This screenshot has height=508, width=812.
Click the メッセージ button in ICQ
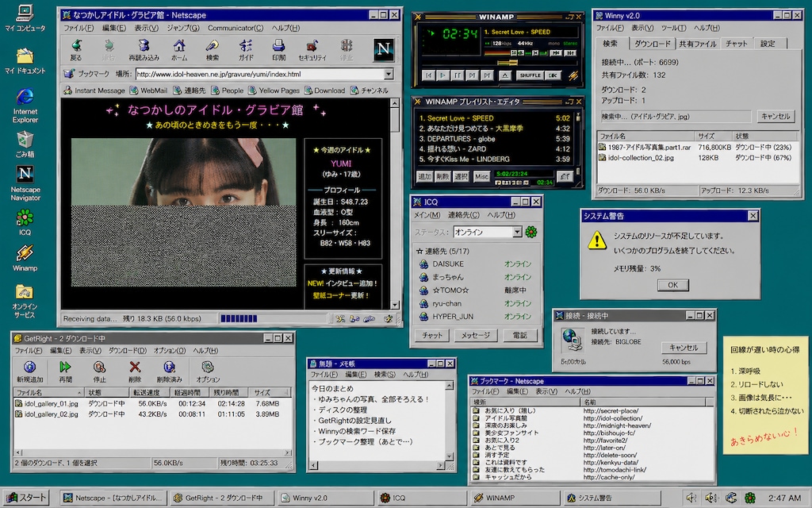476,336
